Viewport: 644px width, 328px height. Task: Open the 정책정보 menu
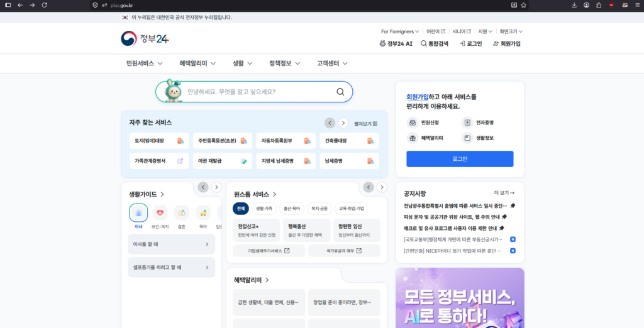pyautogui.click(x=285, y=63)
